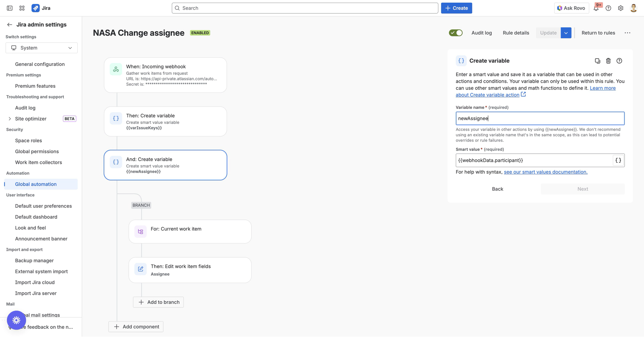
Task: Open the Rule details tab
Action: (516, 32)
